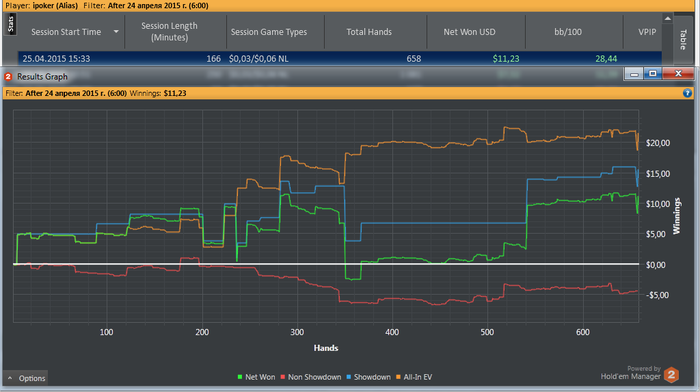
Task: Click the $11,23 net won cell
Action: [506, 58]
